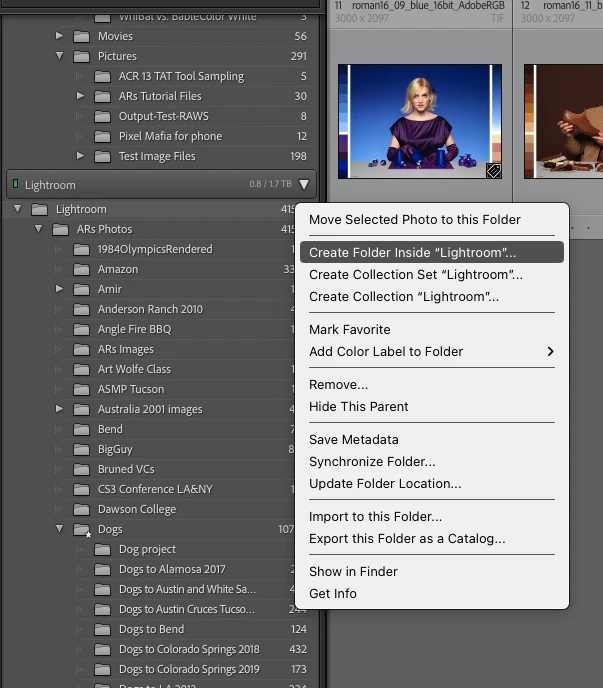Collapse ARs Photos folder triangle
This screenshot has height=688, width=603.
[39, 229]
